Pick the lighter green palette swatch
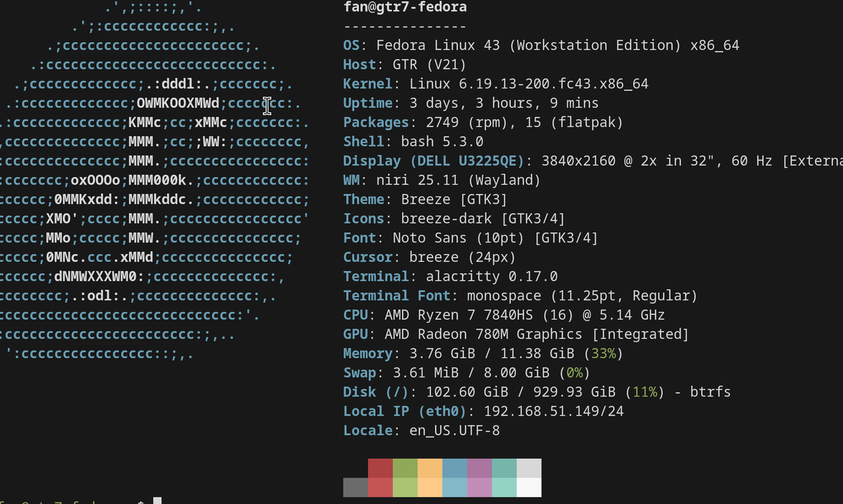 click(x=405, y=487)
